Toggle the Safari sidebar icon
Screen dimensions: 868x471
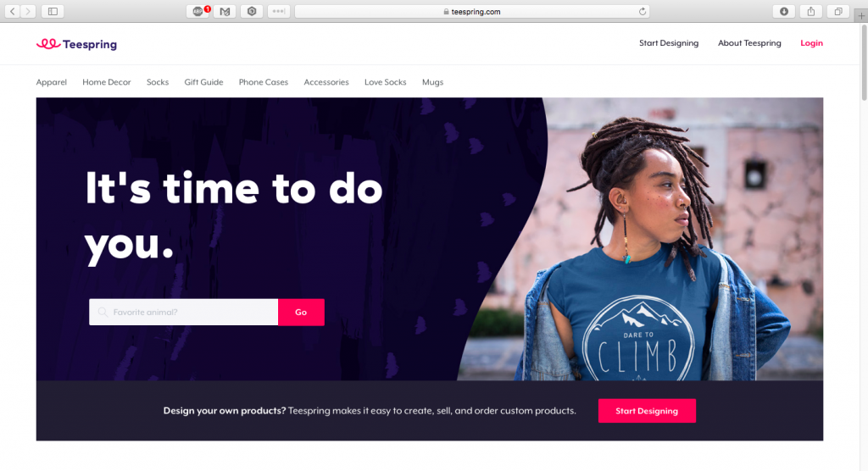pos(53,11)
